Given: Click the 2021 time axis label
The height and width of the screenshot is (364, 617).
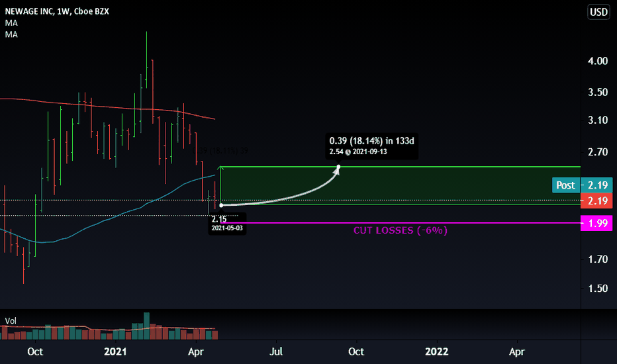Looking at the screenshot, I should tap(115, 351).
